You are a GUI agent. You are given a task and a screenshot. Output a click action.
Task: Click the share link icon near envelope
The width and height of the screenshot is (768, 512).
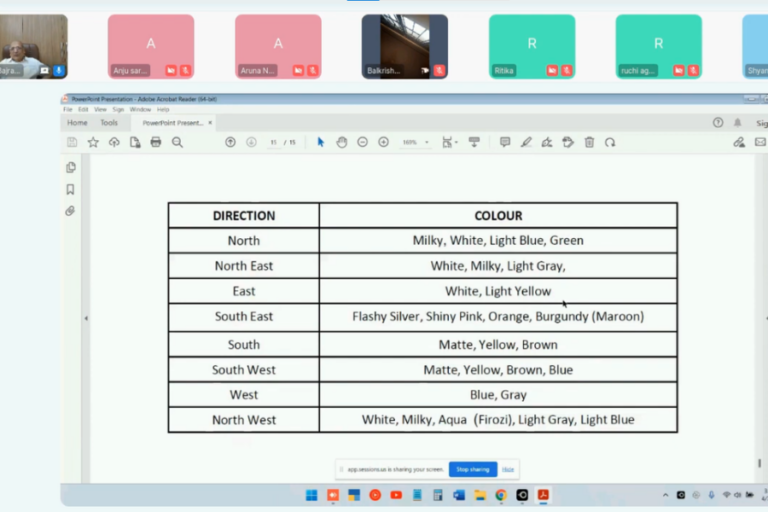[x=739, y=142]
